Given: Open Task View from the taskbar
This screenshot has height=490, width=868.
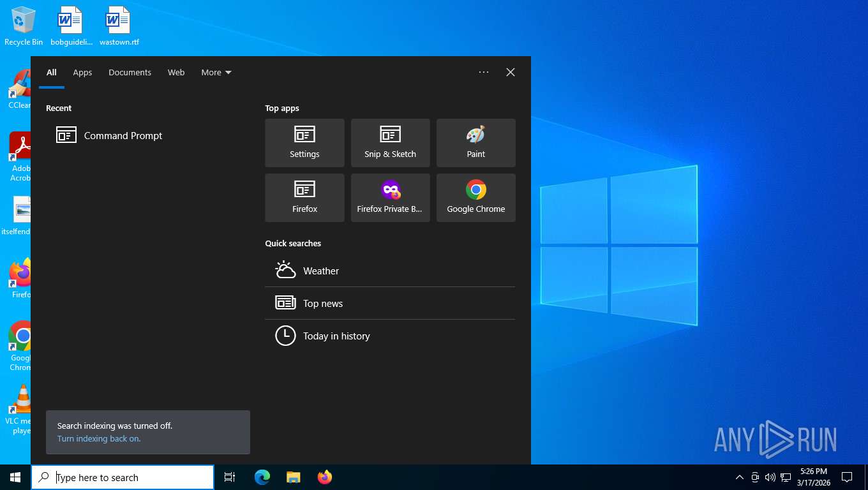Looking at the screenshot, I should [x=230, y=477].
